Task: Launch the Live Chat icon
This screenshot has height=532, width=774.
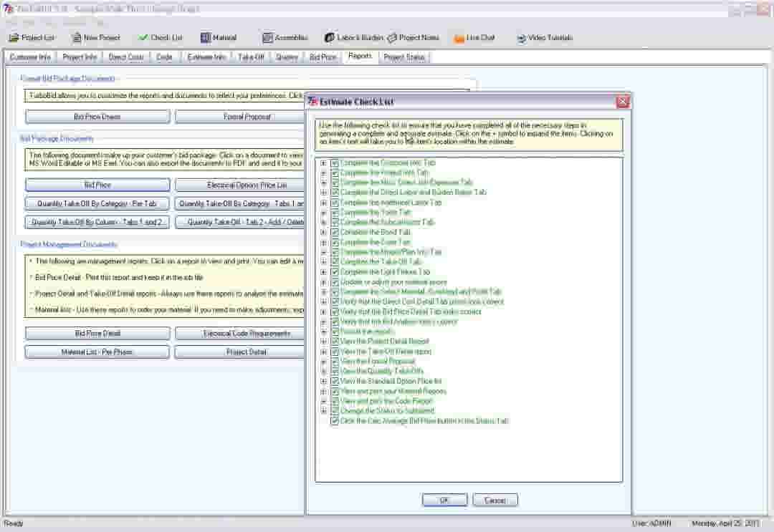Action: point(459,37)
